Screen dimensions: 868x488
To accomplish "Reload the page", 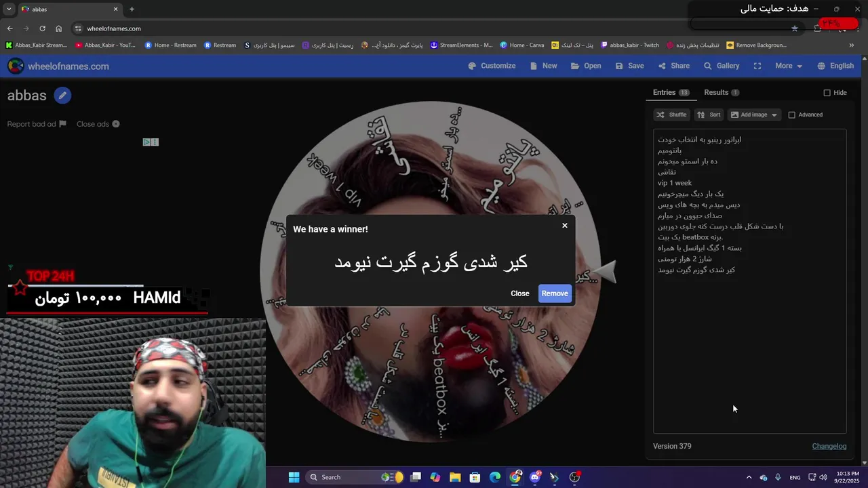I will [x=42, y=28].
